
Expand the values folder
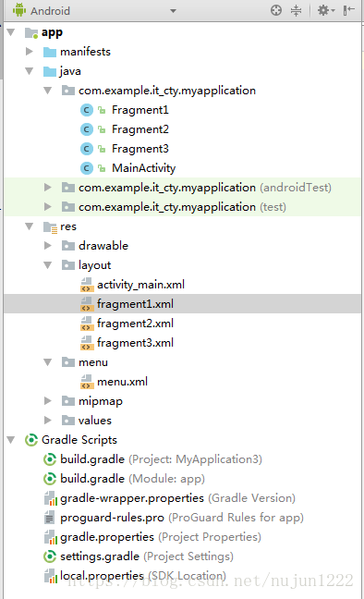click(47, 421)
